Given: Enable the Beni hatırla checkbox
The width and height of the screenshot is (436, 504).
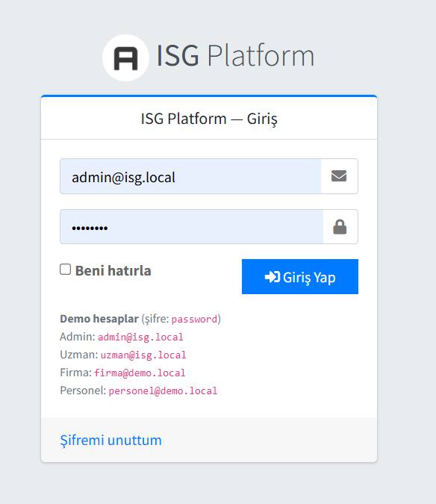Looking at the screenshot, I should [x=65, y=270].
